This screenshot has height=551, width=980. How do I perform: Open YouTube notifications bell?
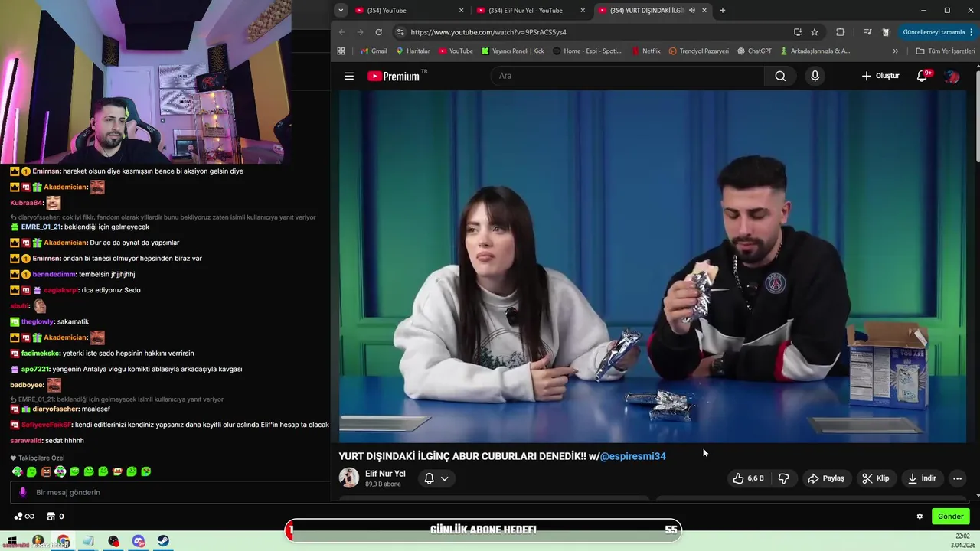(923, 76)
